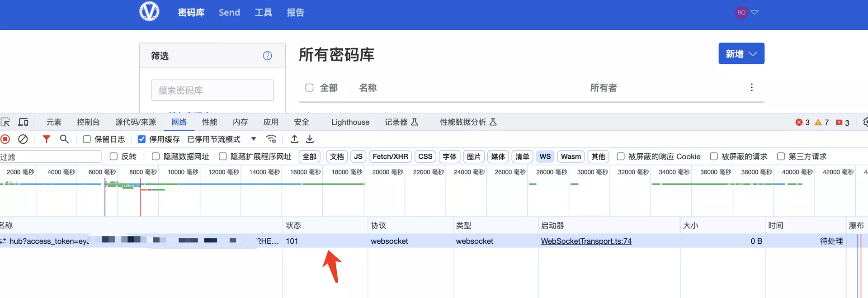The width and height of the screenshot is (868, 298).
Task: Click the import HAR upload icon
Action: click(294, 139)
